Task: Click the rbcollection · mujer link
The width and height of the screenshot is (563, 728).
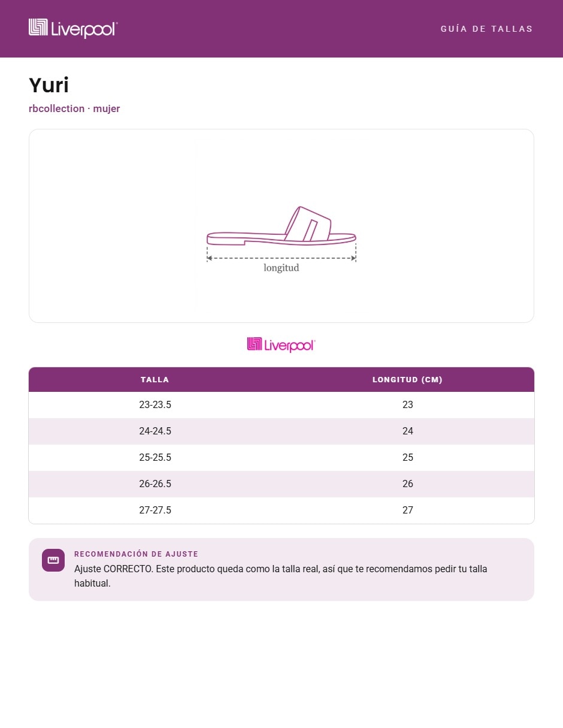Action: tap(74, 108)
